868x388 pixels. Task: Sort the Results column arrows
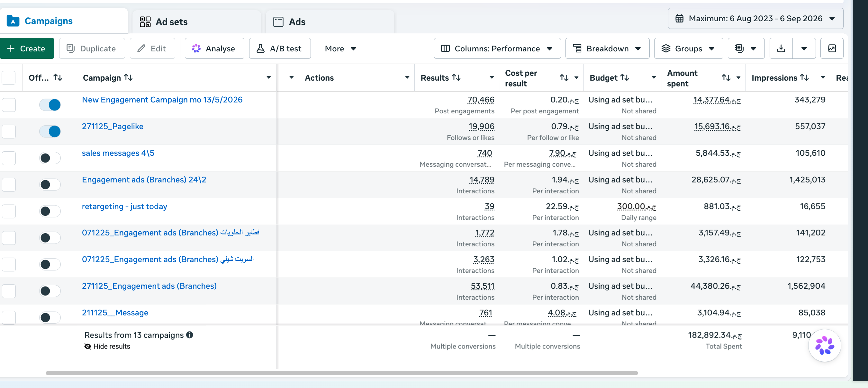coord(456,77)
